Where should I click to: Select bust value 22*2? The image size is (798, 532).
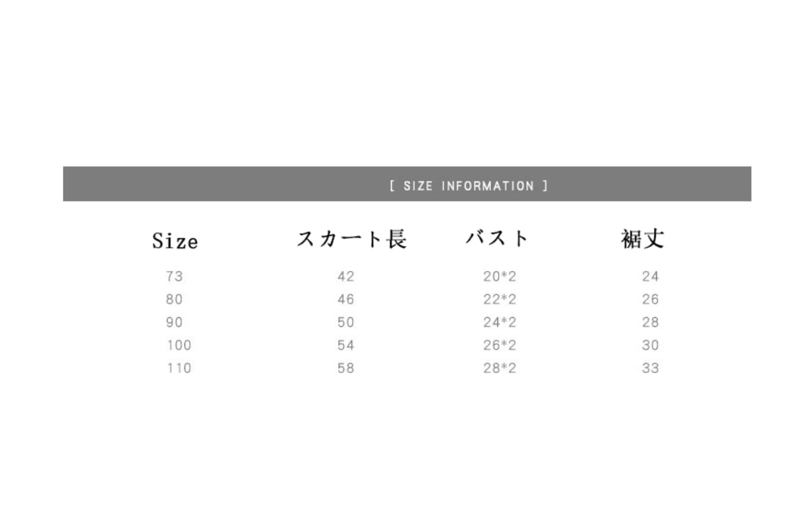click(x=500, y=299)
